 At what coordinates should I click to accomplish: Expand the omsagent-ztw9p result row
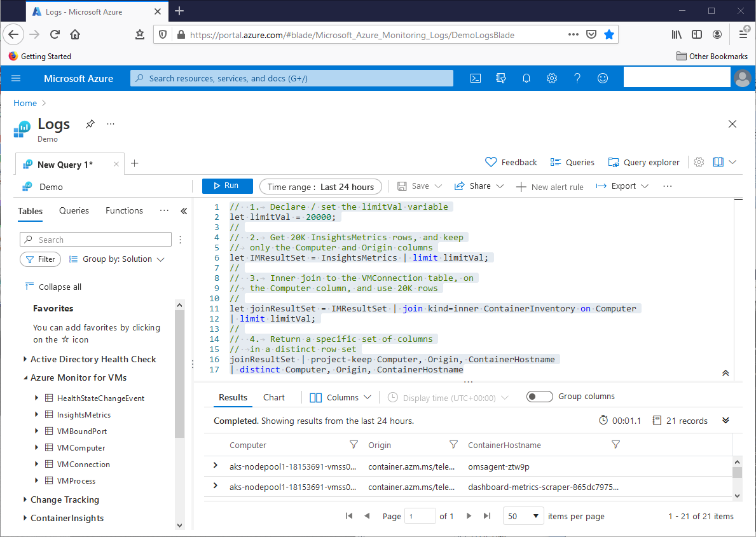click(216, 466)
